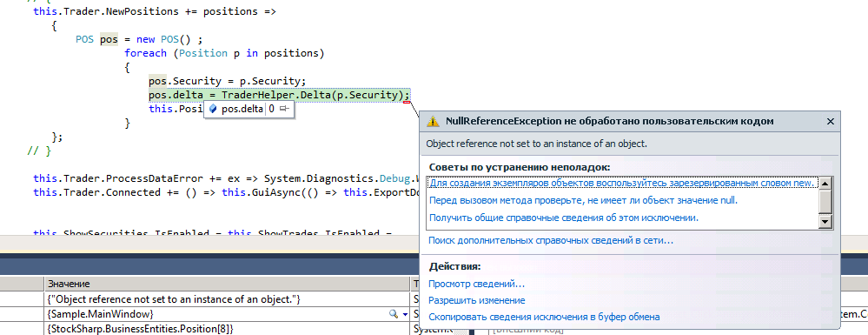Select Разрешить изменение action
The width and height of the screenshot is (868, 335).
tap(477, 300)
